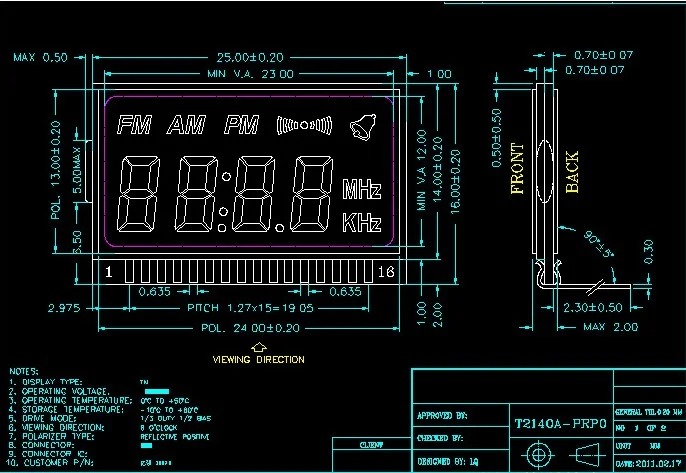Click the KHz unit label
The height and width of the screenshot is (473, 686).
[362, 222]
